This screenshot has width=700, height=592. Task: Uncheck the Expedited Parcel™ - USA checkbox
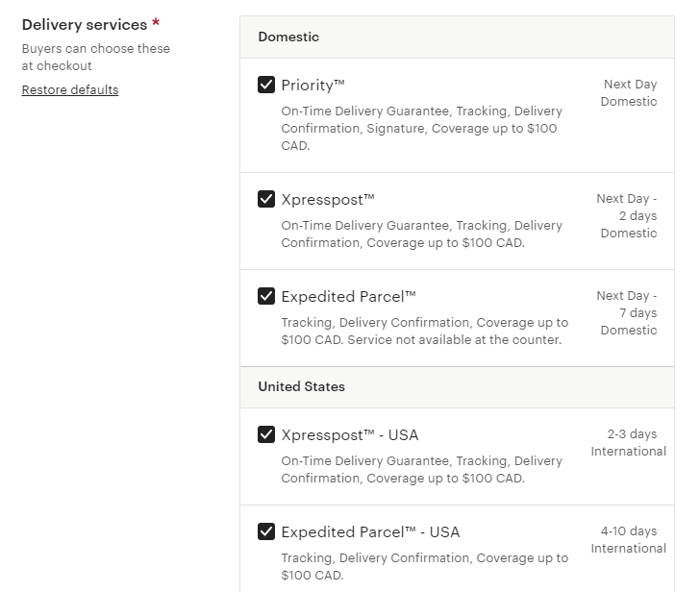click(x=266, y=531)
